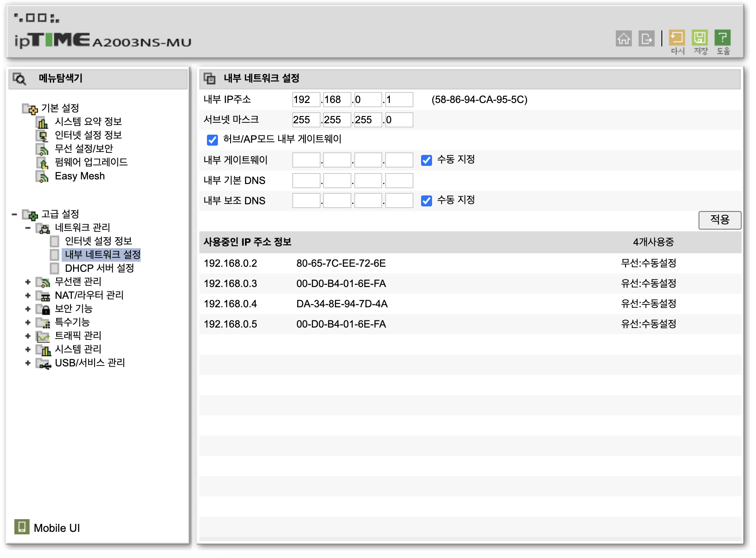The height and width of the screenshot is (558, 756).
Task: Click the home icon in the top toolbar
Action: tap(624, 38)
